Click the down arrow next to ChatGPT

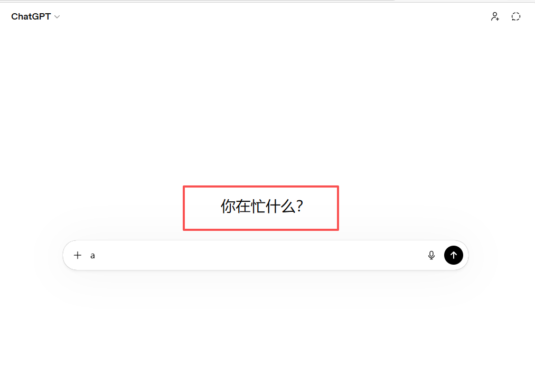(57, 17)
